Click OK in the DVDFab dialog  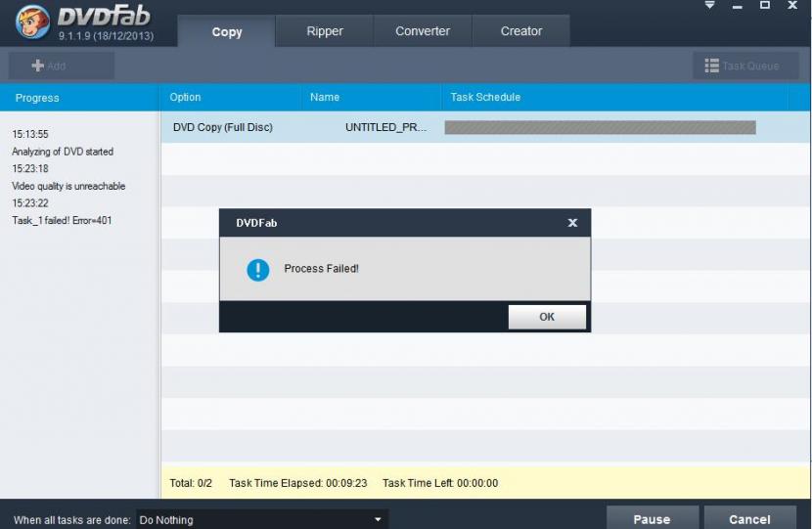[547, 317]
